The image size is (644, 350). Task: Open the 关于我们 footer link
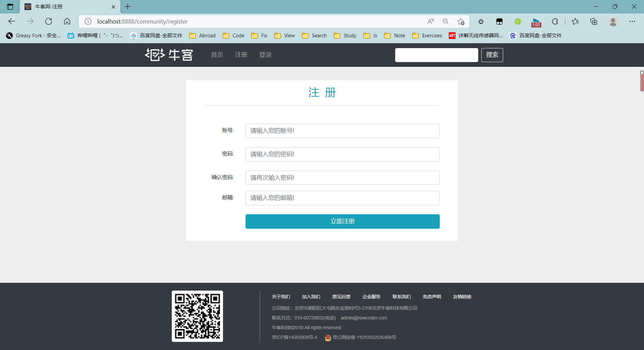tap(281, 297)
